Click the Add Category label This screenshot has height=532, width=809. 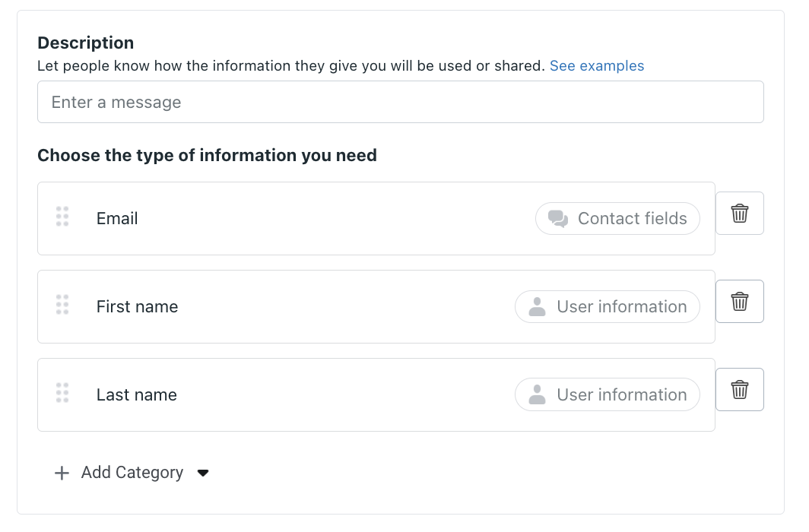click(x=132, y=473)
